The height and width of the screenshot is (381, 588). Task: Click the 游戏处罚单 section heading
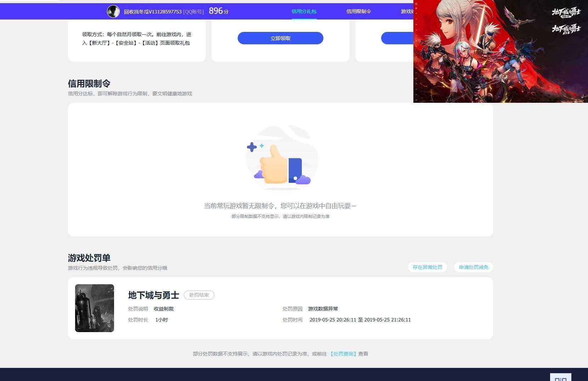89,258
